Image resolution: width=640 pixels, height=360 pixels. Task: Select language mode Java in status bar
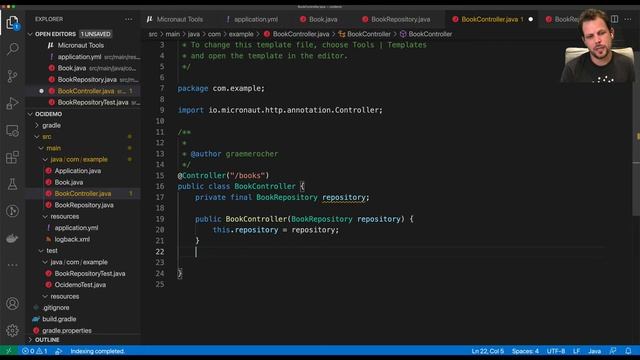point(594,351)
